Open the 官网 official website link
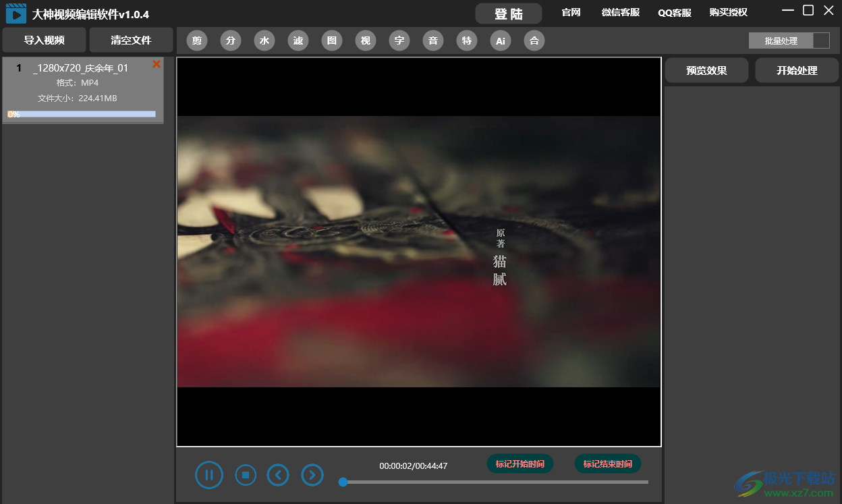 (x=571, y=13)
